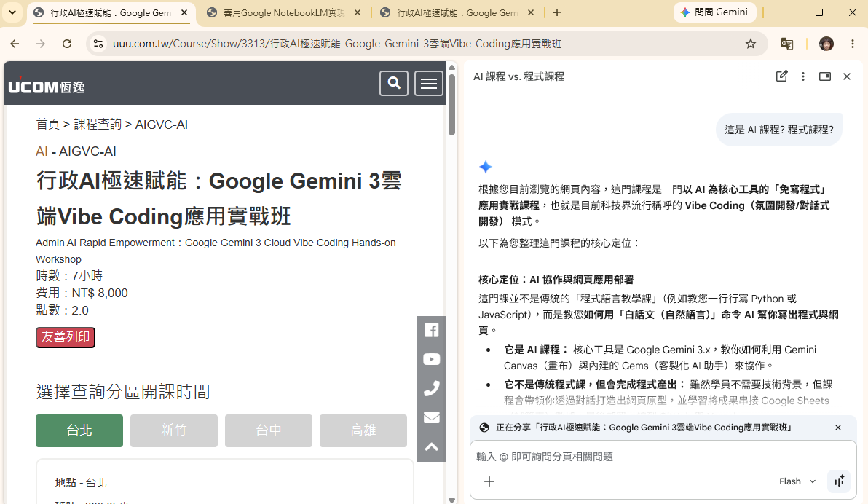The width and height of the screenshot is (868, 504).
Task: View site information icon in address bar
Action: pyautogui.click(x=98, y=44)
